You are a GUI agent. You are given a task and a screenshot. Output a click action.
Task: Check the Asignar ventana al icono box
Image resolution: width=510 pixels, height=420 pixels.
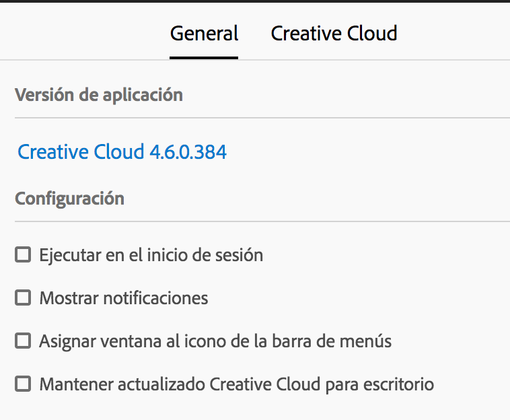[23, 341]
